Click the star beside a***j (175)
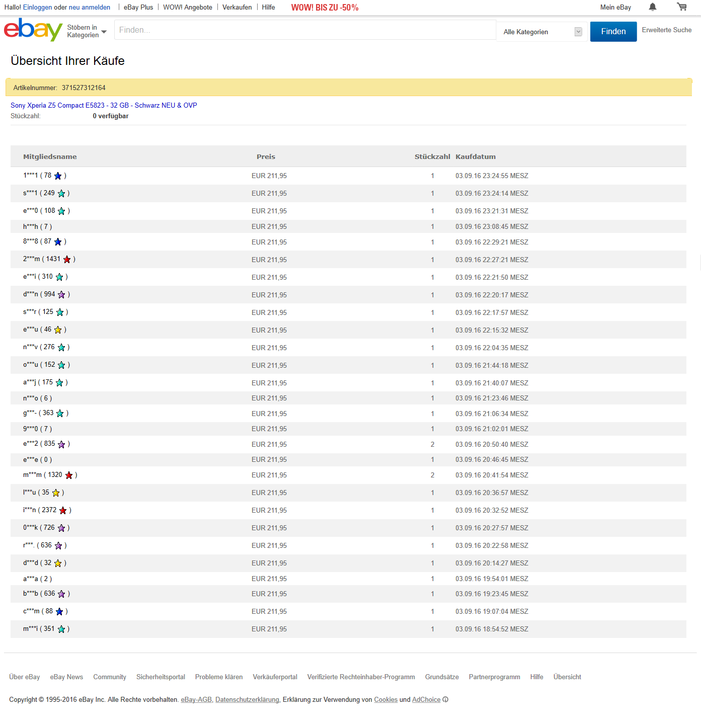This screenshot has height=728, width=701. click(59, 383)
